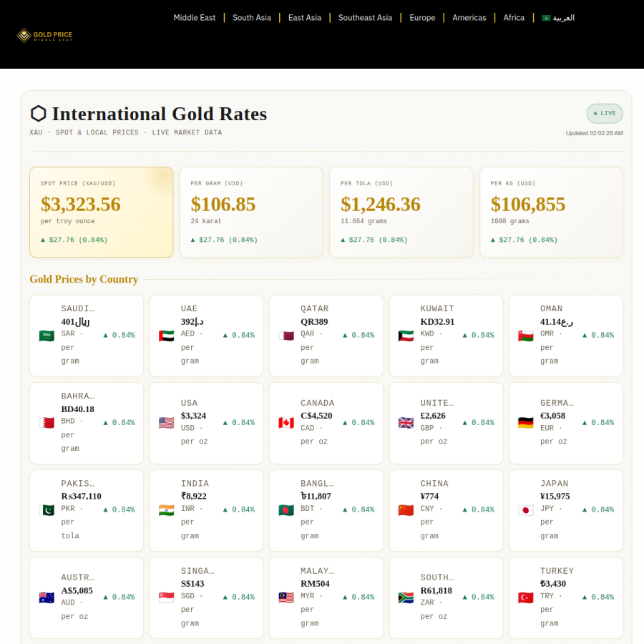
Task: Click the Rs347,110 Pakistan price
Action: click(x=82, y=496)
